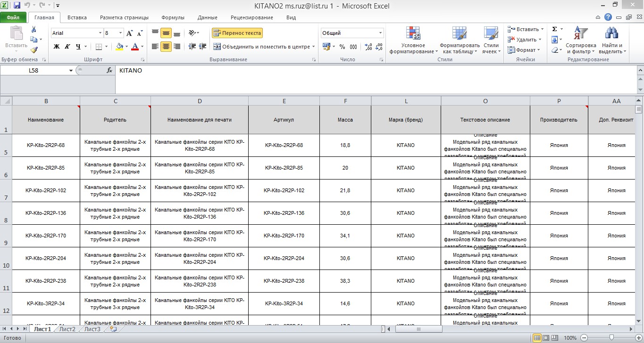The width and height of the screenshot is (644, 343).
Task: Toggle the Перенос текста wrap option
Action: tap(237, 33)
